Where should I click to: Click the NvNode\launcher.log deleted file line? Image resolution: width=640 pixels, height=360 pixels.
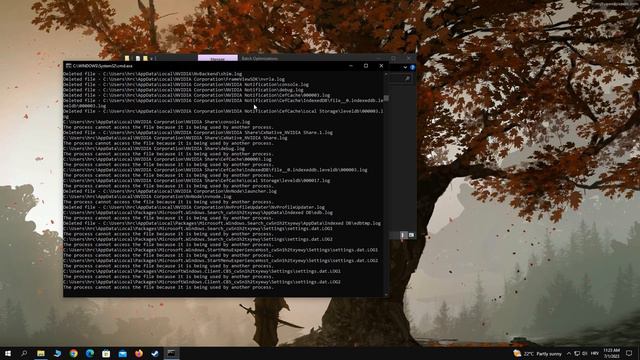pyautogui.click(x=170, y=191)
